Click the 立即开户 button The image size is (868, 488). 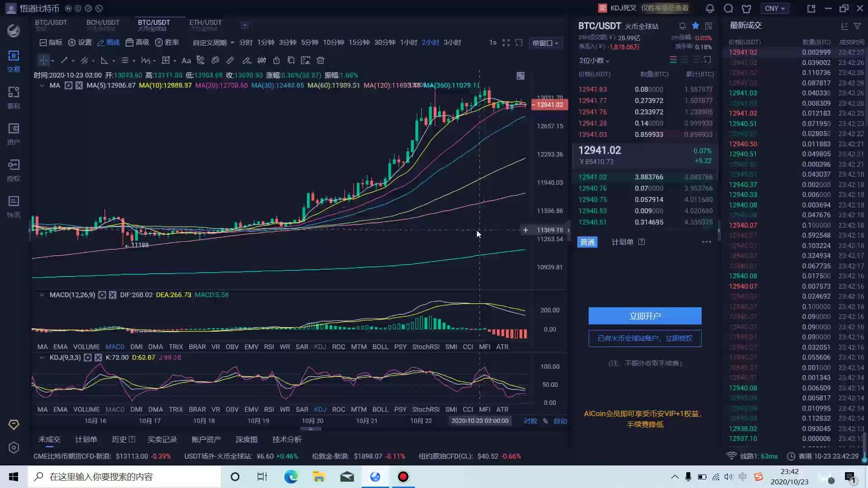pos(645,316)
